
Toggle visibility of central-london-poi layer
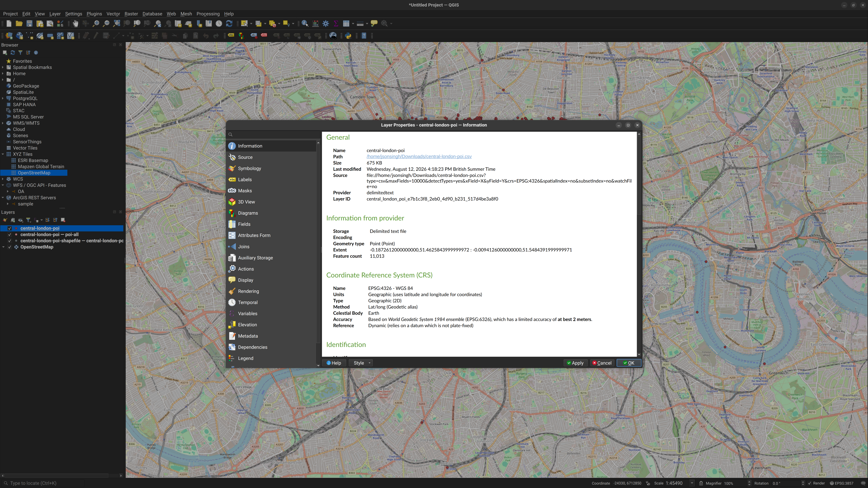click(x=9, y=228)
